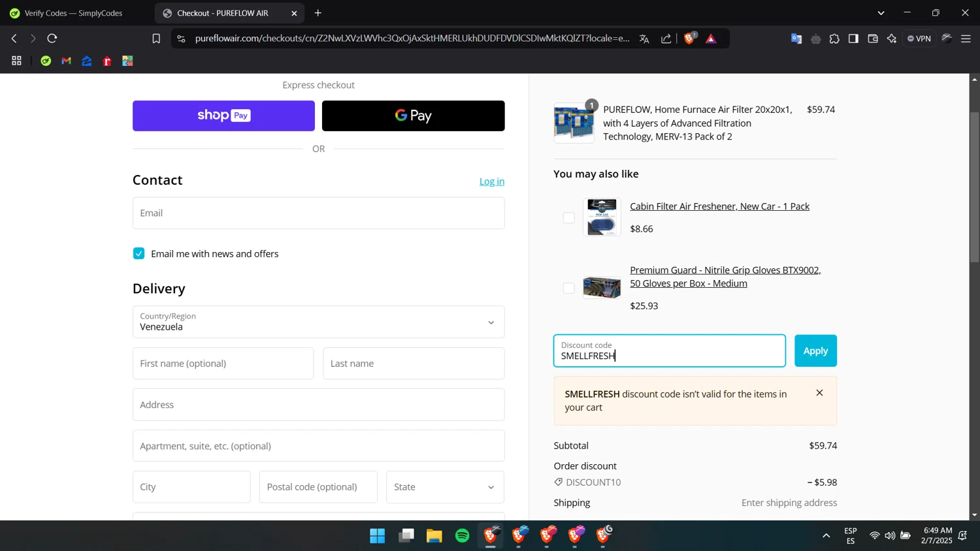Open Brave Shields lion icon
This screenshot has width=980, height=551.
click(x=690, y=39)
